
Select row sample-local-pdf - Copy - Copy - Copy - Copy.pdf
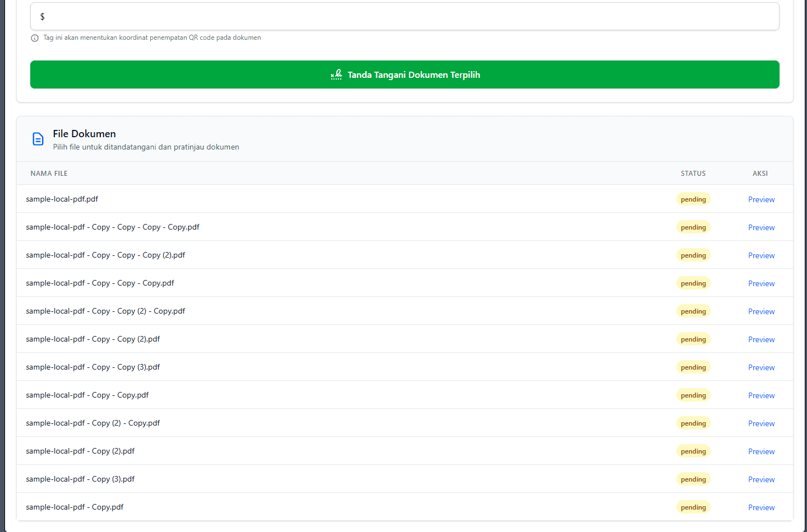405,227
